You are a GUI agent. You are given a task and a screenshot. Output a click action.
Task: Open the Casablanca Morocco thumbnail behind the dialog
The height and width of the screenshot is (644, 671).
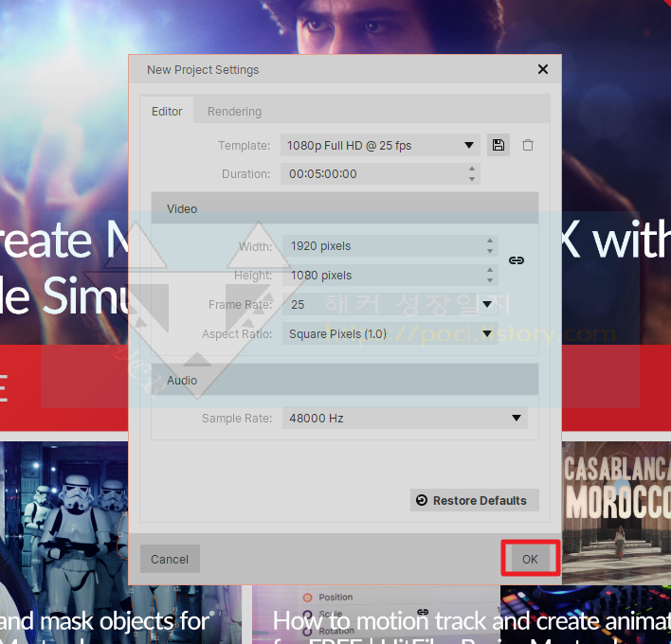[616, 511]
